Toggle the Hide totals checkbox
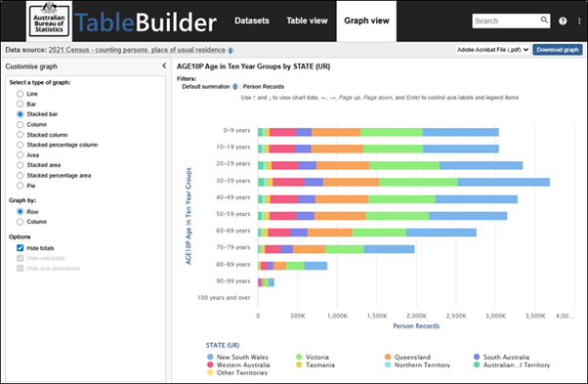Viewport: 588px width, 384px height. click(x=21, y=248)
